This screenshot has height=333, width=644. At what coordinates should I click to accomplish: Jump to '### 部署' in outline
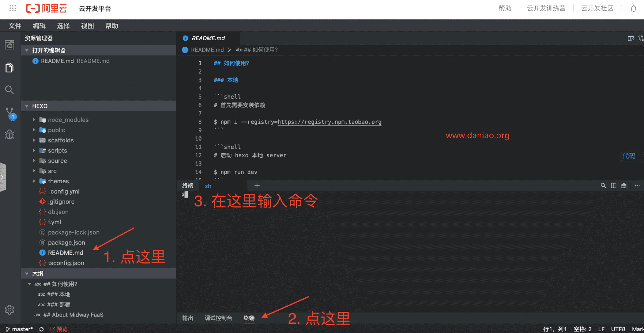59,304
